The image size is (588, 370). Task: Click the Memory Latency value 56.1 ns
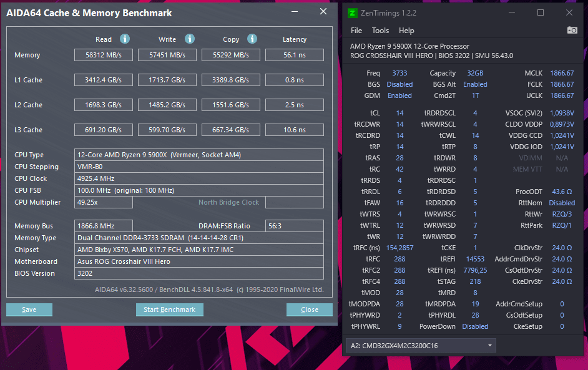click(x=295, y=55)
